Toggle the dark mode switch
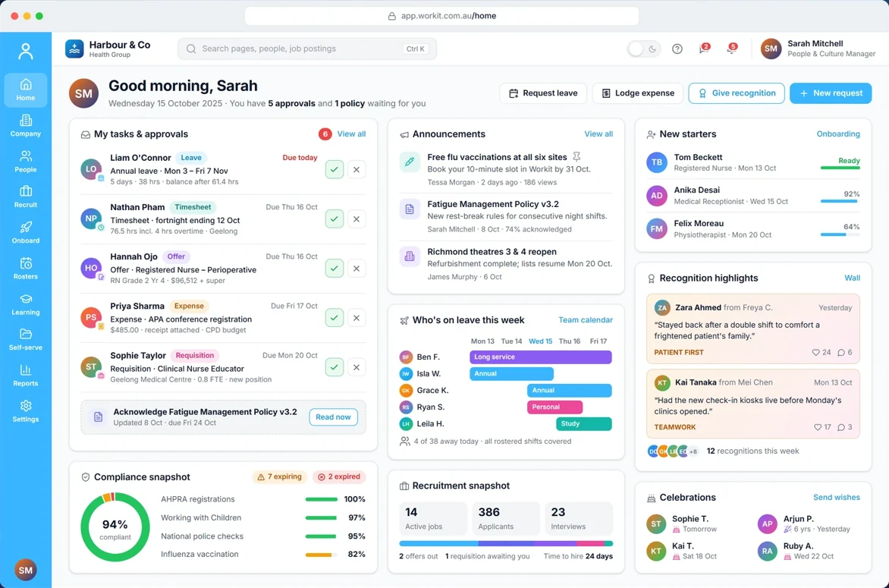This screenshot has height=588, width=889. (643, 49)
